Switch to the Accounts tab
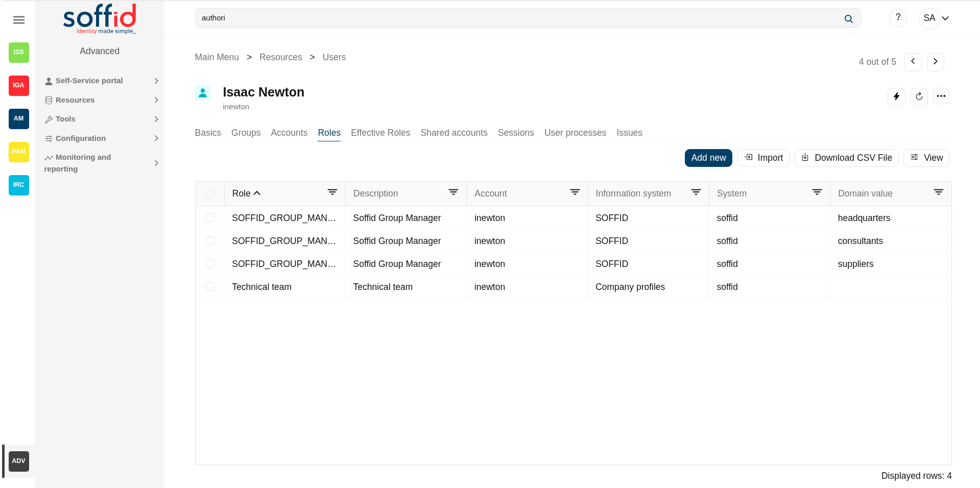This screenshot has height=488, width=980. (x=289, y=133)
